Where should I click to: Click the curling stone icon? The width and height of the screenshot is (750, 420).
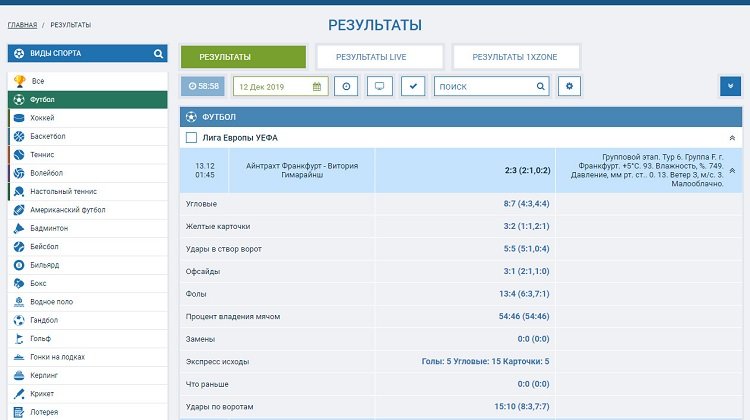click(x=19, y=376)
